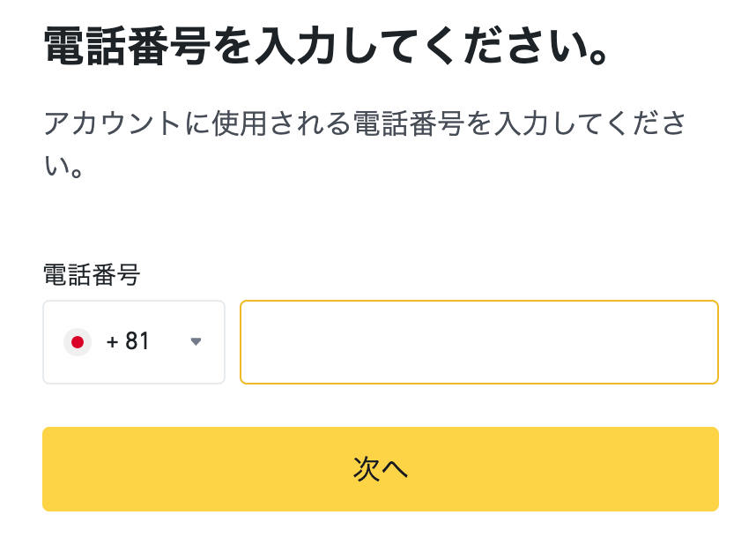
Task: Focus the phone number input field
Action: 479,342
